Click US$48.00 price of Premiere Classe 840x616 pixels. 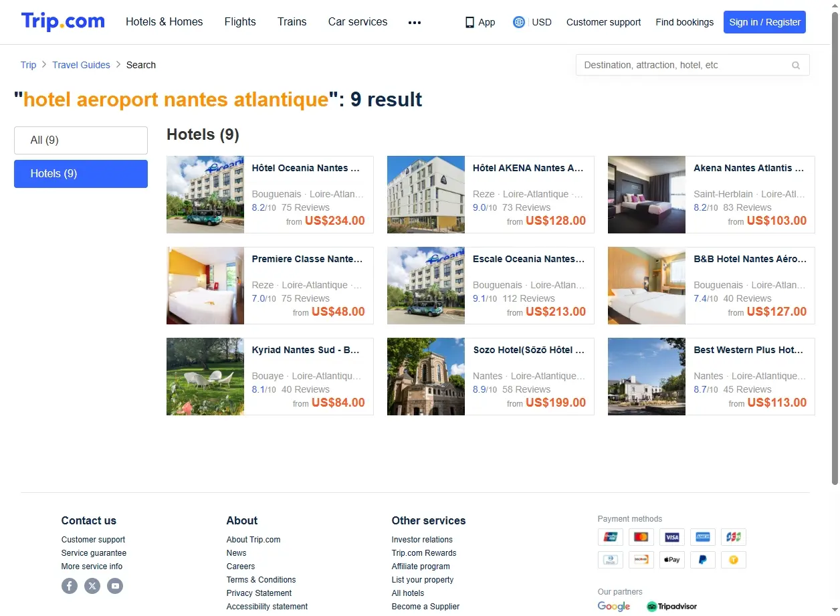(x=338, y=312)
